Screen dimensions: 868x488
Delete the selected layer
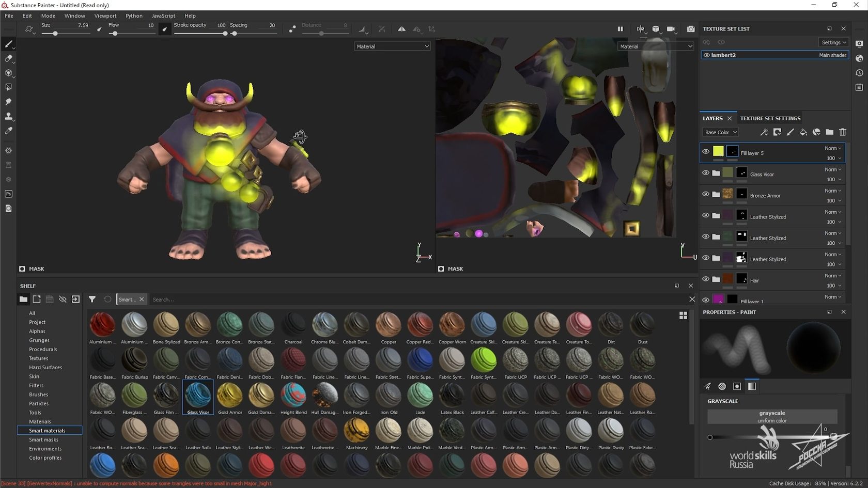(x=843, y=132)
